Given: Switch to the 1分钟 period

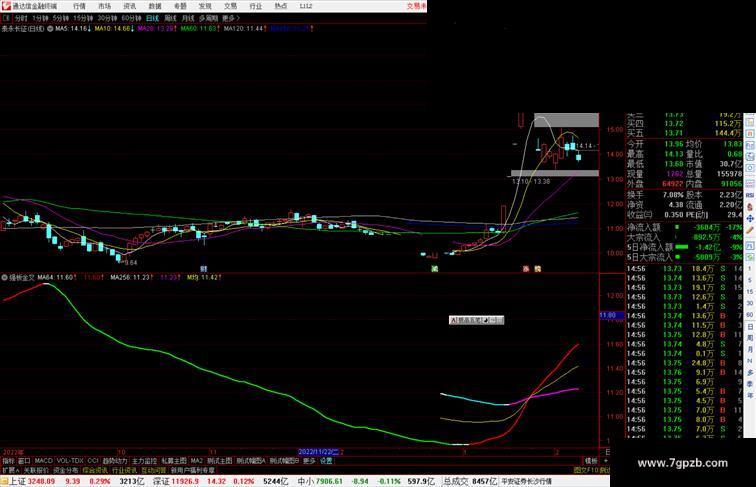Looking at the screenshot, I should (x=40, y=18).
